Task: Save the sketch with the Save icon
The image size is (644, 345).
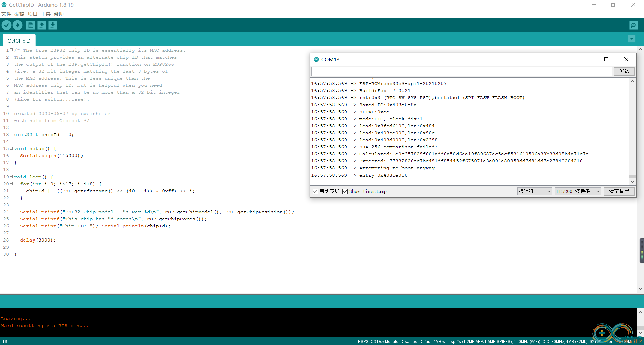Action: click(53, 25)
